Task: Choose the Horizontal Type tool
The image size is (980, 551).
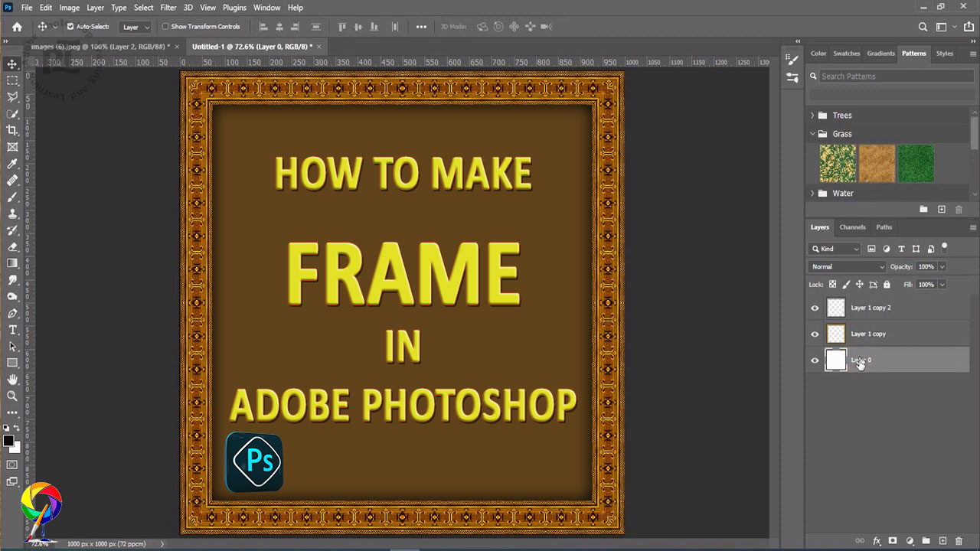Action: pos(12,330)
